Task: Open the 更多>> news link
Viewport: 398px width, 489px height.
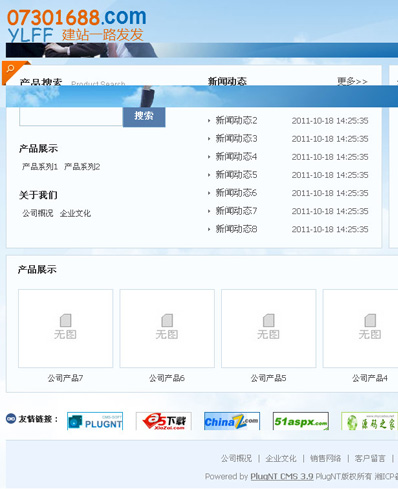Action: [x=352, y=81]
